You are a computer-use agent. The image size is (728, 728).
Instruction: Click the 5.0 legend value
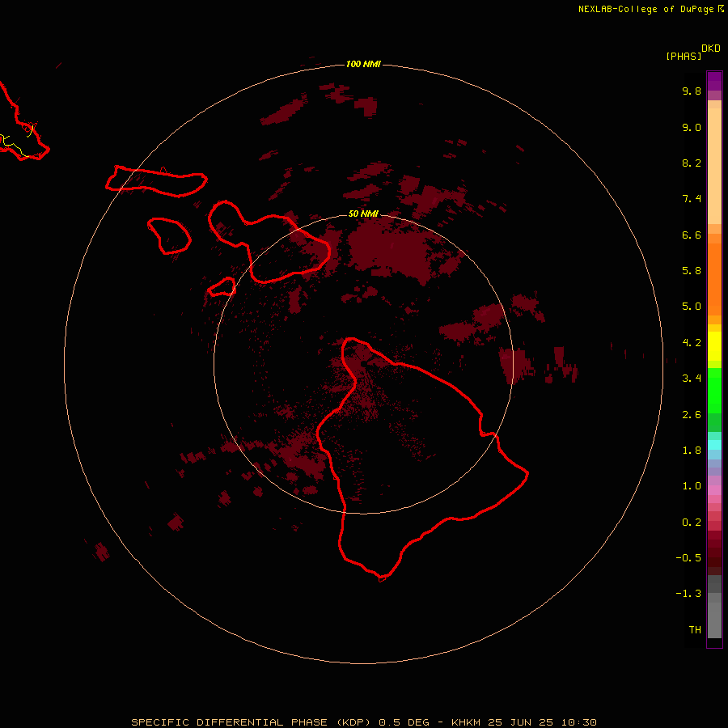(692, 307)
